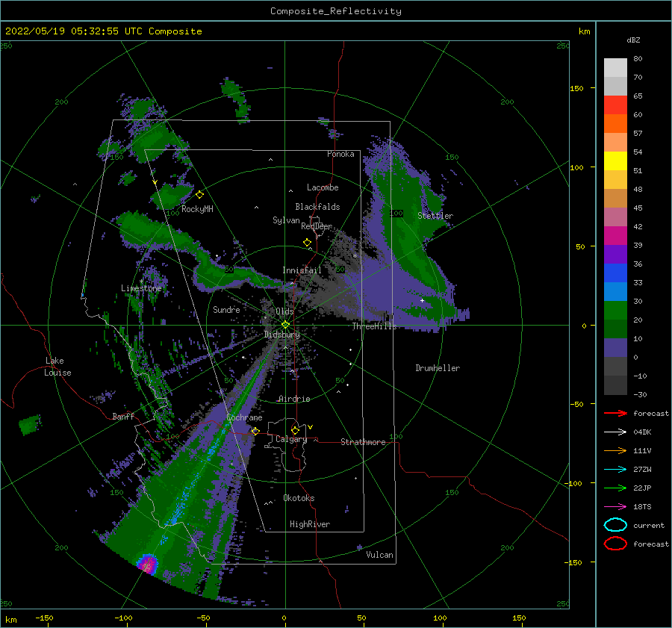
Task: Click the Blackfalds label
Action: pyautogui.click(x=317, y=207)
